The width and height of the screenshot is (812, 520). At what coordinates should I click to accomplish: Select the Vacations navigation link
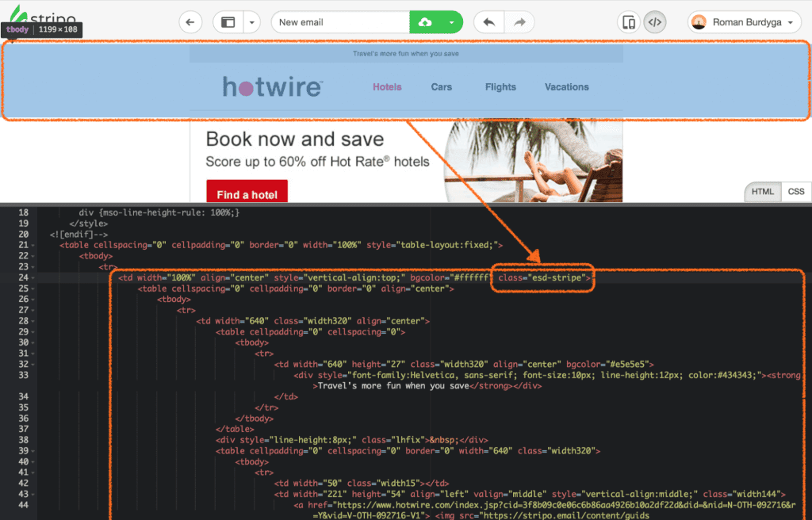(566, 87)
